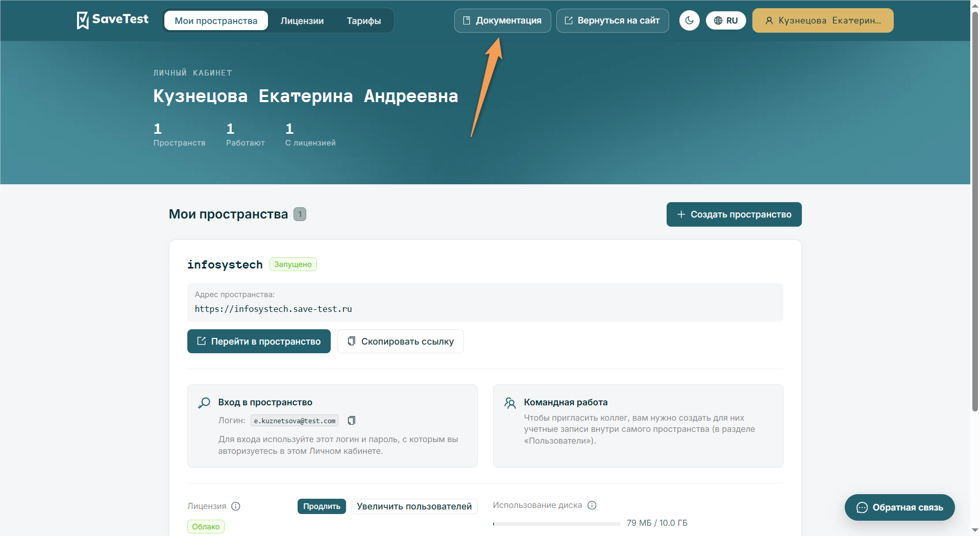Copy the login e.kuznetsova@test.com icon
This screenshot has width=980, height=536.
point(351,421)
